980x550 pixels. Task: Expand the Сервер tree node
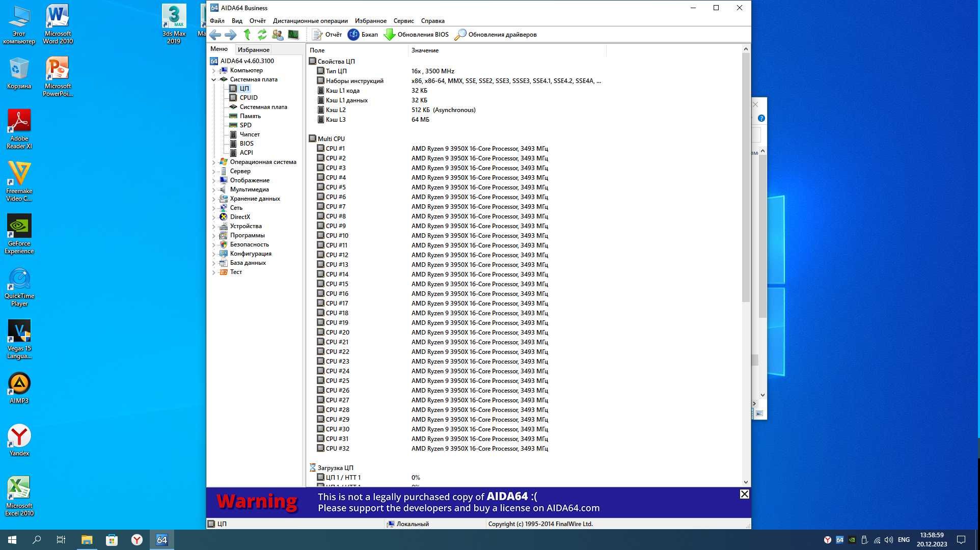(214, 171)
